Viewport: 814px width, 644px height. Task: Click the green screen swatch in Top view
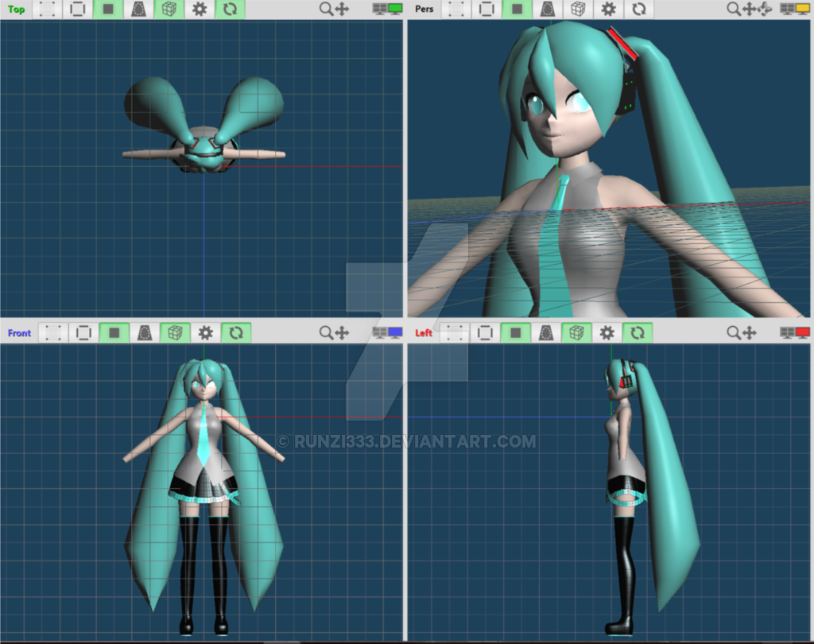396,9
